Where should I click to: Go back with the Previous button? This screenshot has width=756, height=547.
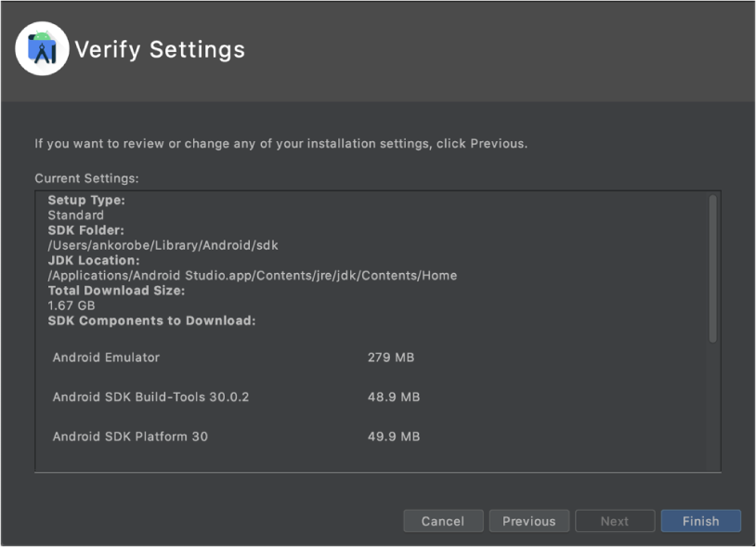click(528, 521)
